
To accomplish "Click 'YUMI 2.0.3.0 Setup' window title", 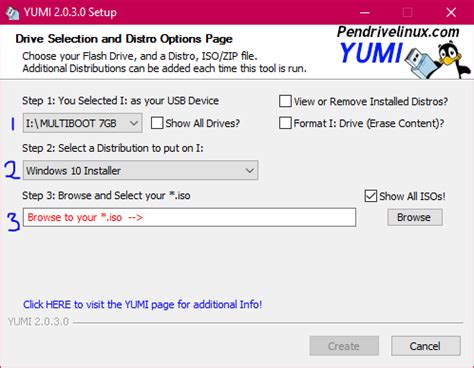I will [70, 12].
